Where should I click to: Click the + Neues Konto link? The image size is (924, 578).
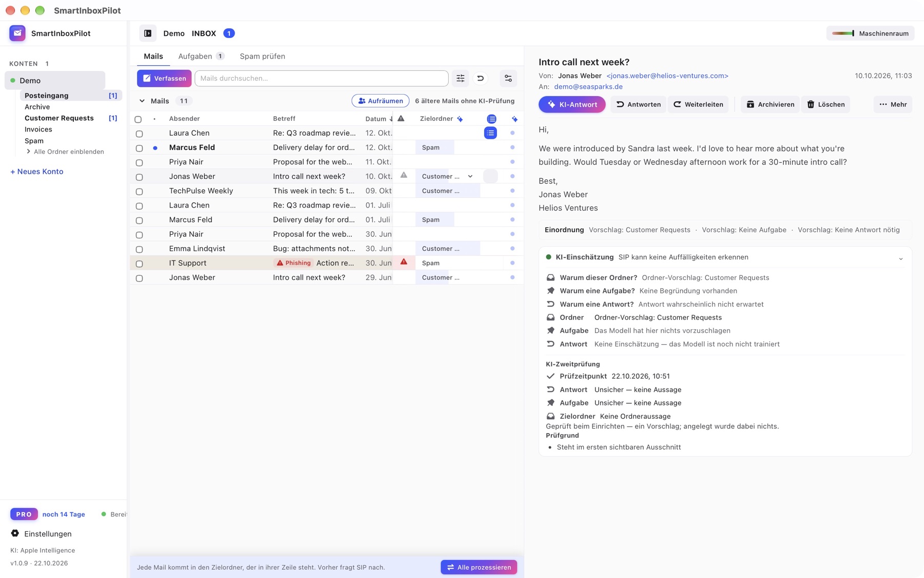[x=37, y=172]
